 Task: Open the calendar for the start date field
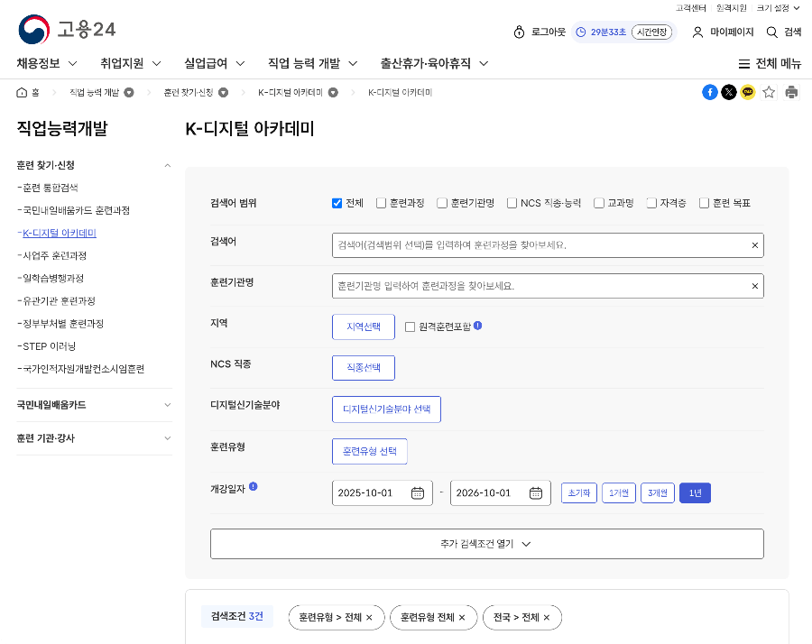pyautogui.click(x=417, y=493)
